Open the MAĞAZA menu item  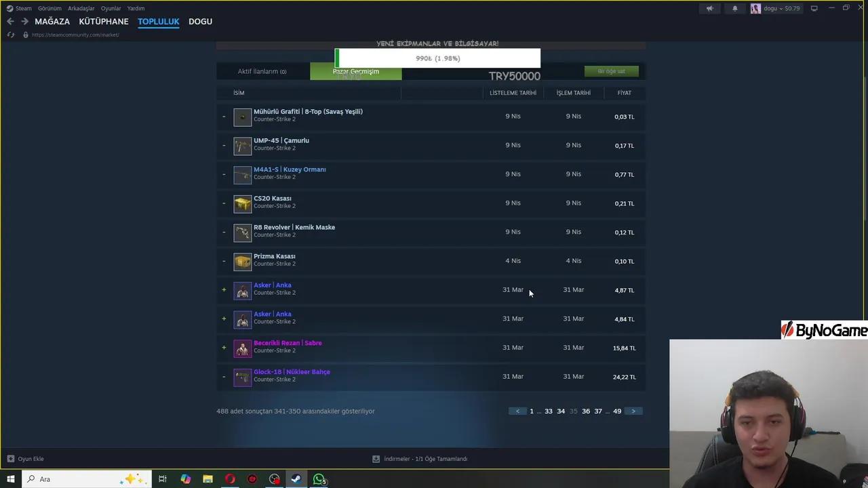(x=52, y=21)
